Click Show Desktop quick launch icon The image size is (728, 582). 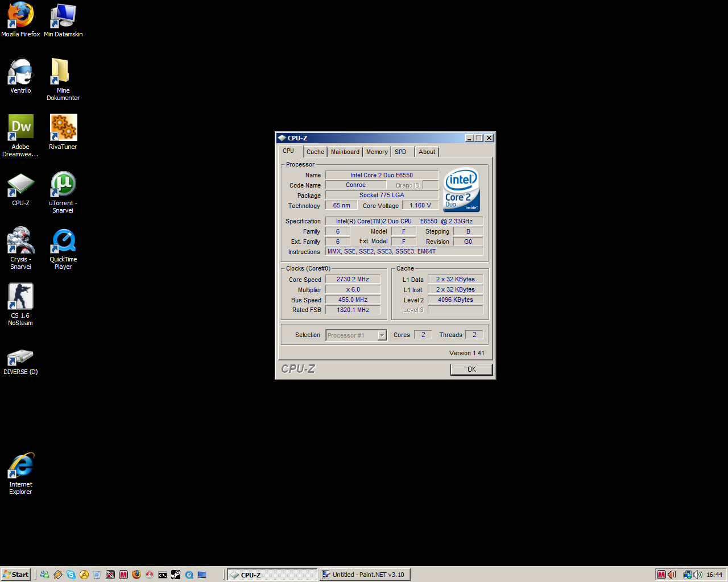(202, 575)
